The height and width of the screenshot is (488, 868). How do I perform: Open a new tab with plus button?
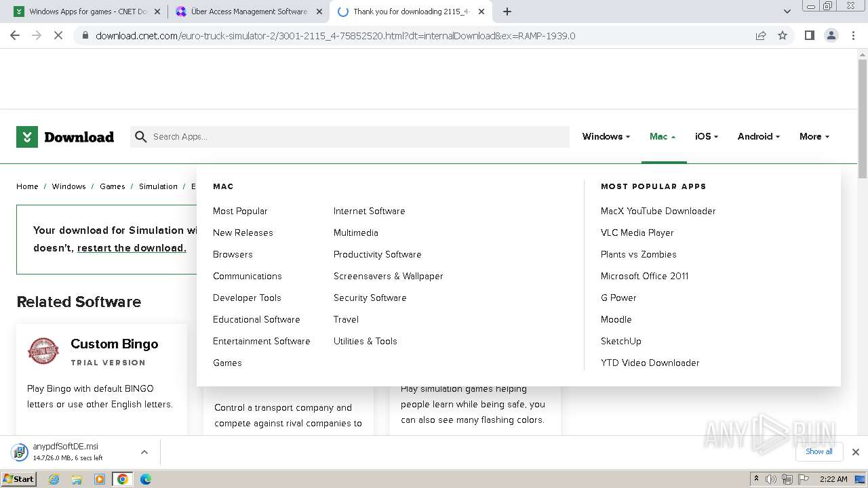[x=507, y=12]
